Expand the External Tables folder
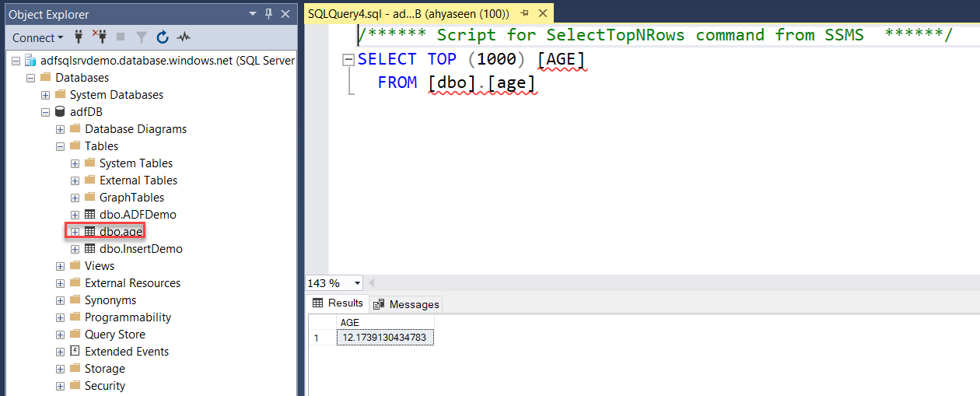This screenshot has height=396, width=980. click(75, 180)
